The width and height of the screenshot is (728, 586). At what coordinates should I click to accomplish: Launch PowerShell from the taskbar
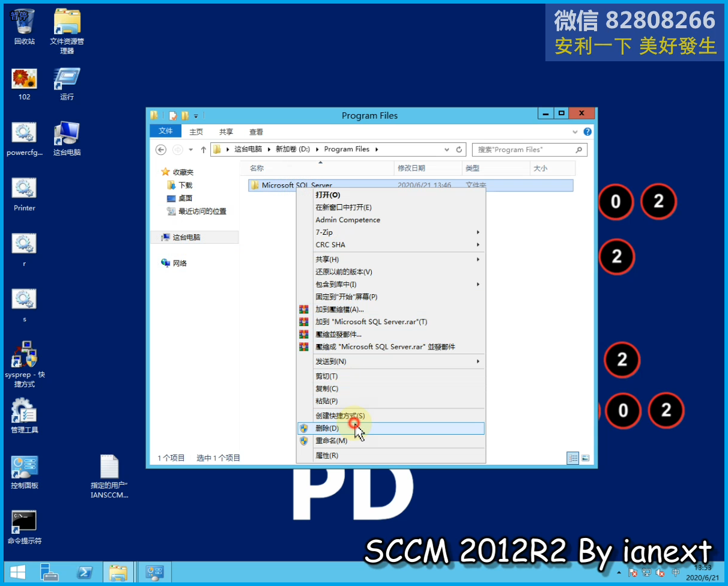click(x=84, y=572)
